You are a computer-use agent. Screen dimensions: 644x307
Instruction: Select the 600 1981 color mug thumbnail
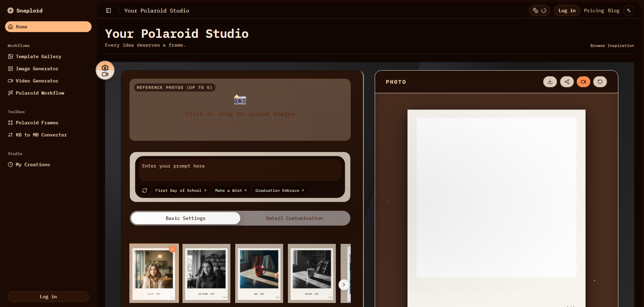(x=259, y=273)
